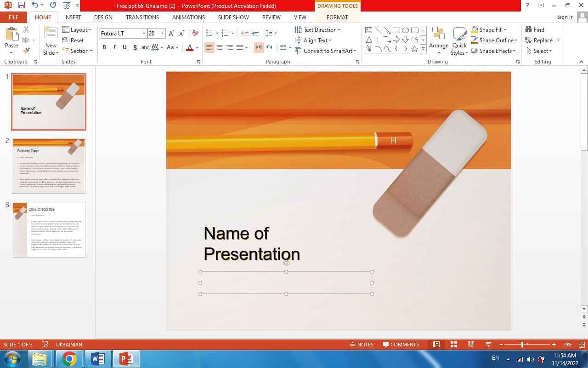Click the Replace button
Viewport: 588px width, 368px height.
543,40
